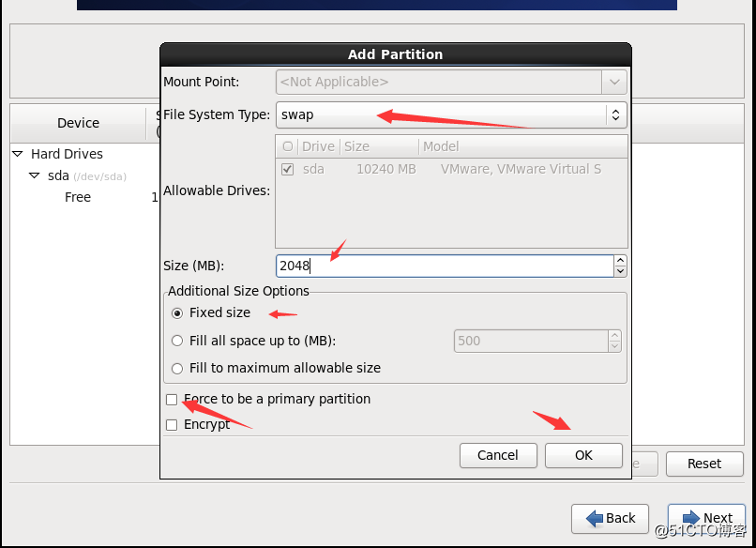Click the Size column header in drives list
Screen dimensions: 756x548
pos(379,146)
